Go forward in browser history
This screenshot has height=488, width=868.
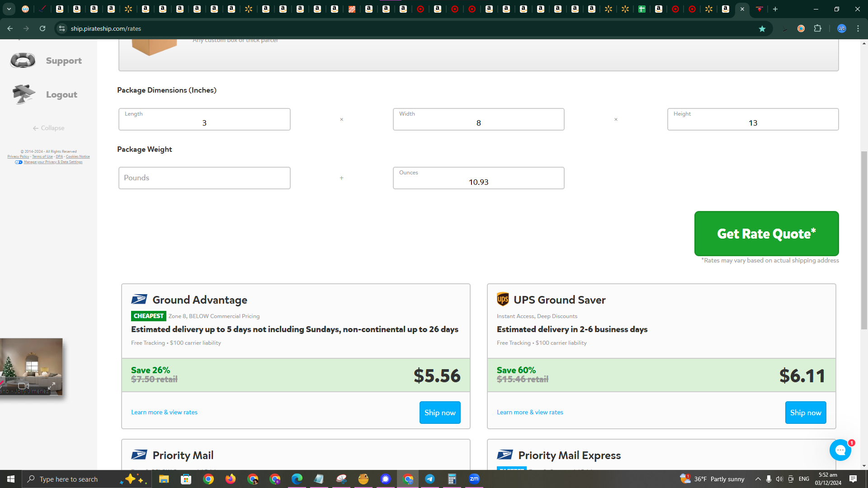click(26, 28)
